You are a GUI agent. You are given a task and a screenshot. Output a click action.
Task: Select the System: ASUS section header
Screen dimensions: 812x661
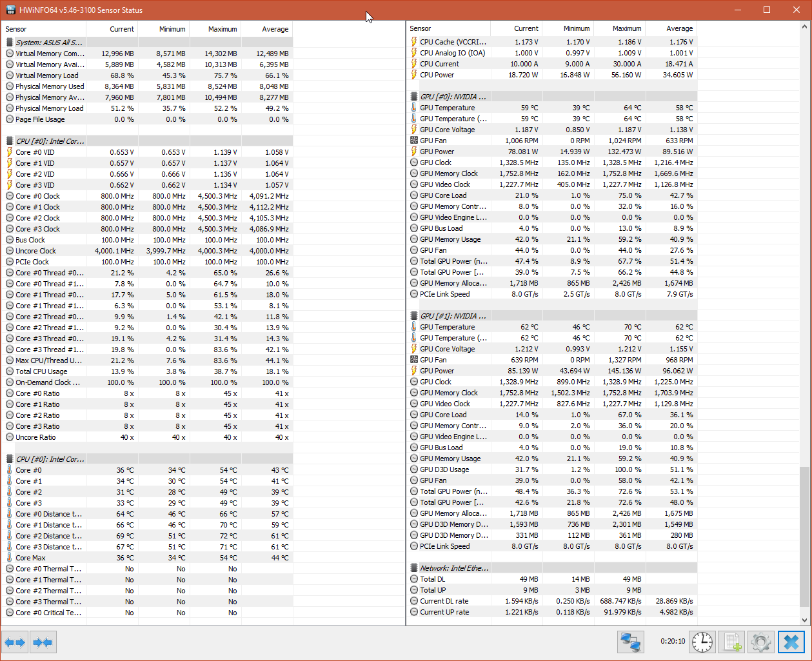pos(49,43)
